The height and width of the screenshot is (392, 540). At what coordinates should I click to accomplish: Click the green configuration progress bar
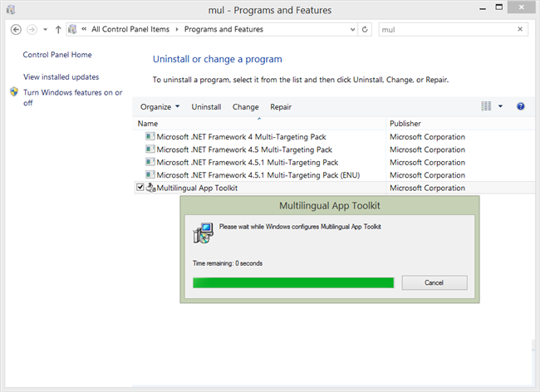click(293, 283)
